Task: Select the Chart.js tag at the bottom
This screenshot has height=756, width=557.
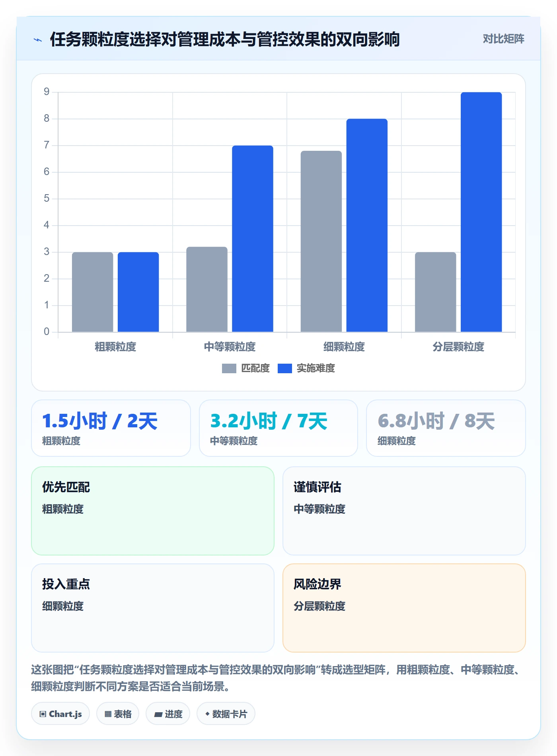Action: pyautogui.click(x=60, y=714)
